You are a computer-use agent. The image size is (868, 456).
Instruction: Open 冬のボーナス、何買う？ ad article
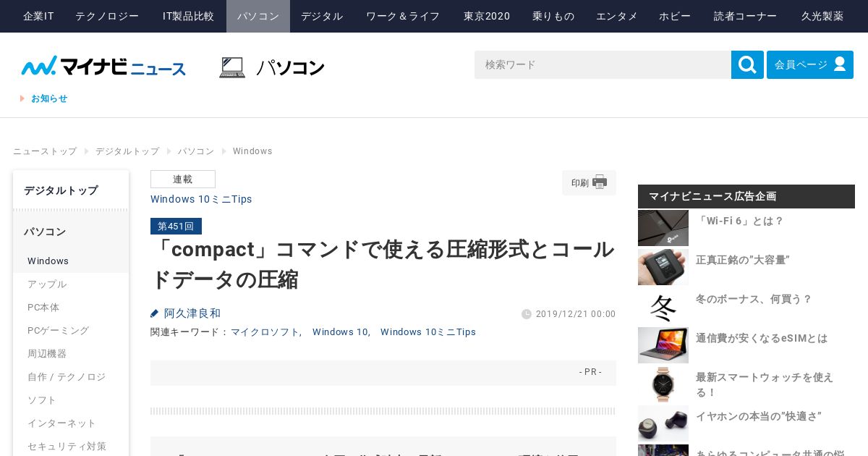754,299
